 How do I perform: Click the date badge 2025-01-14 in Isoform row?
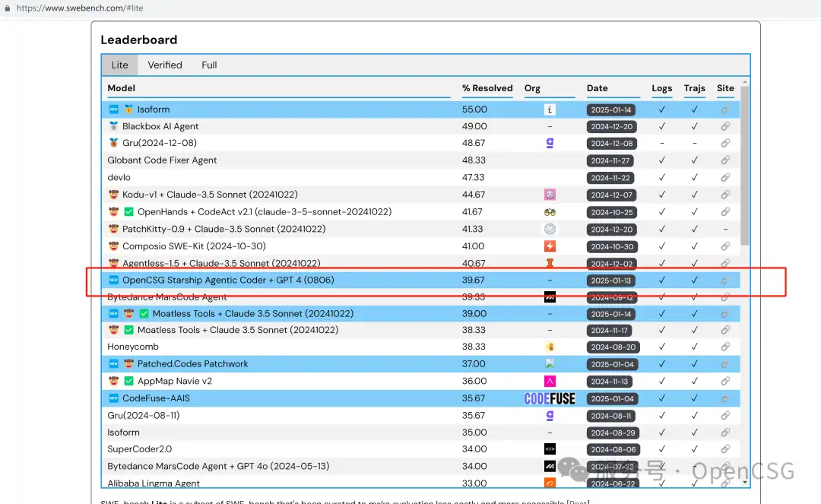coord(611,110)
